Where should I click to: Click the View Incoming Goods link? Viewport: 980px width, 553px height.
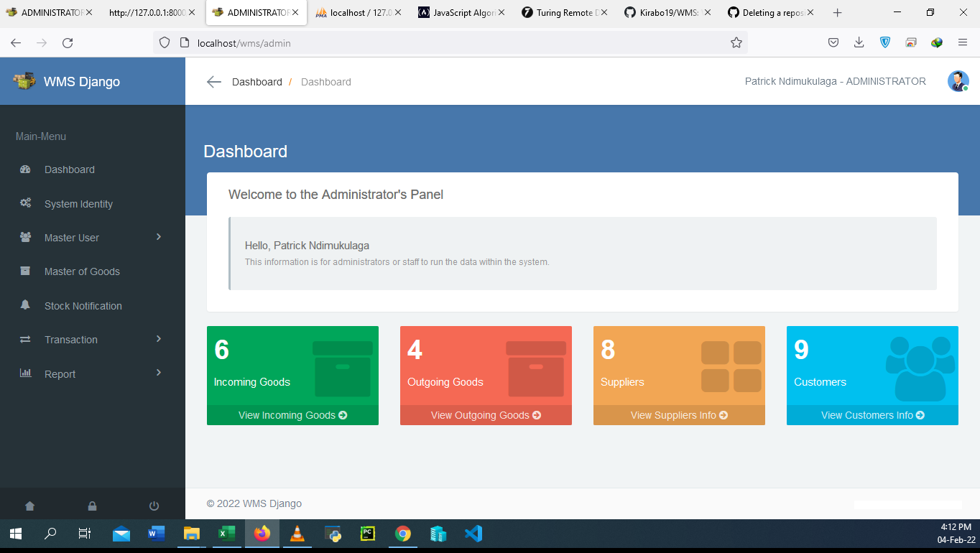tap(292, 415)
